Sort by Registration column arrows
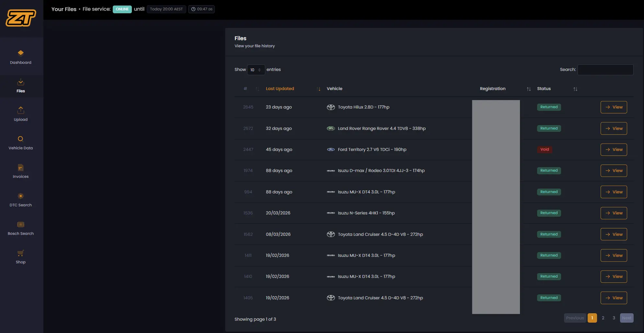Image resolution: width=644 pixels, height=333 pixels. [529, 89]
